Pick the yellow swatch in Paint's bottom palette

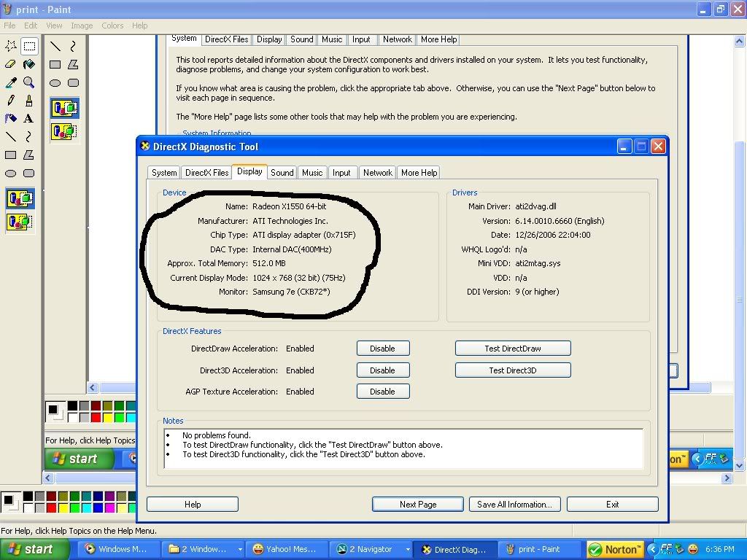[63, 507]
